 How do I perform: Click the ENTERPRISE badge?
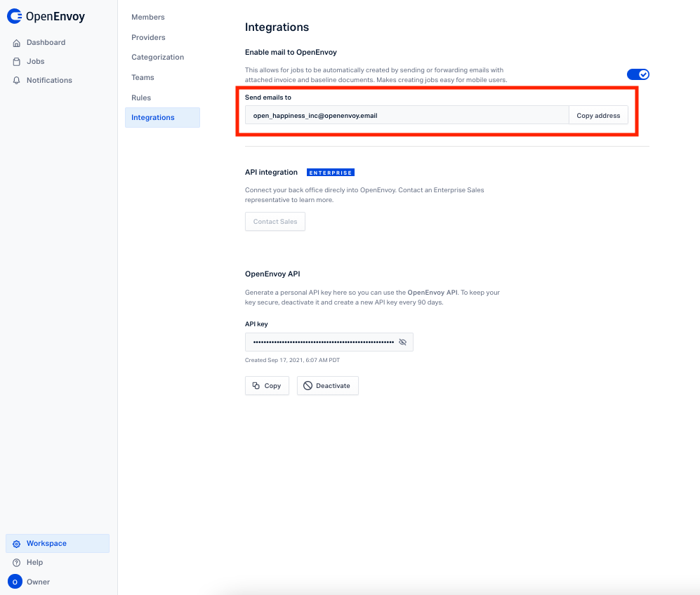[x=331, y=173]
